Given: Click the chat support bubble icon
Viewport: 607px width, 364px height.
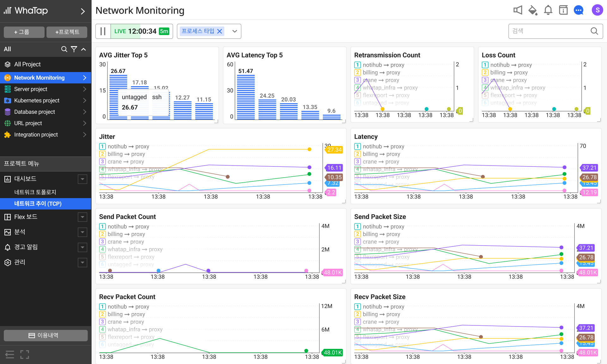Looking at the screenshot, I should (579, 10).
